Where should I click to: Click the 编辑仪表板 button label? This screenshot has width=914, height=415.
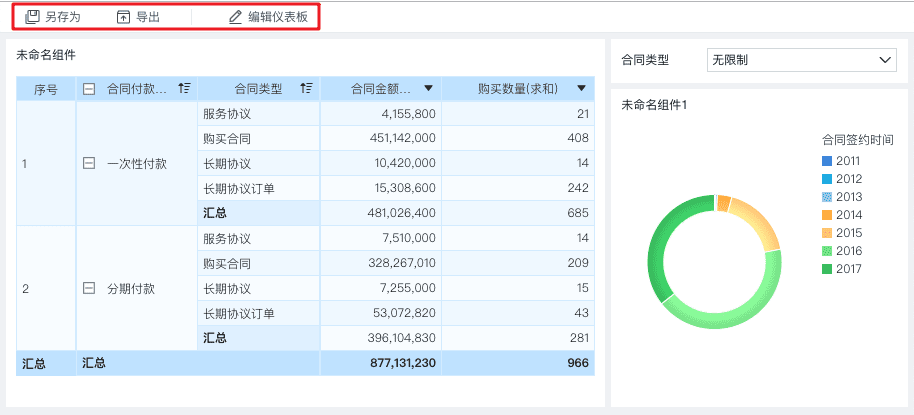coord(278,17)
